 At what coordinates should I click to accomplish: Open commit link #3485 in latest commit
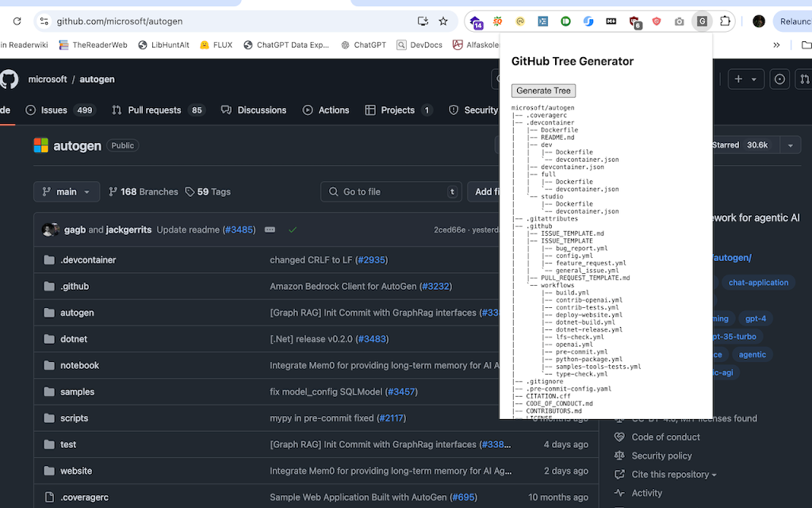click(x=239, y=229)
